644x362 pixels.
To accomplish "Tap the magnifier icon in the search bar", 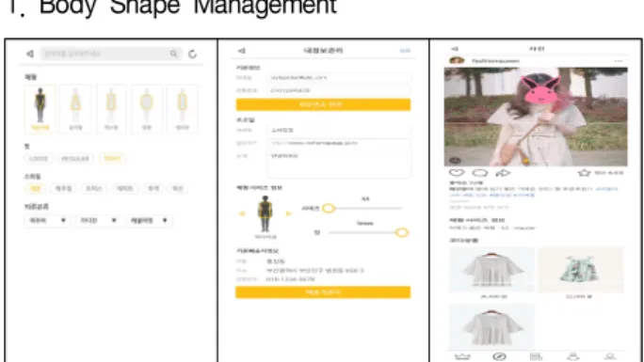I will tap(174, 54).
